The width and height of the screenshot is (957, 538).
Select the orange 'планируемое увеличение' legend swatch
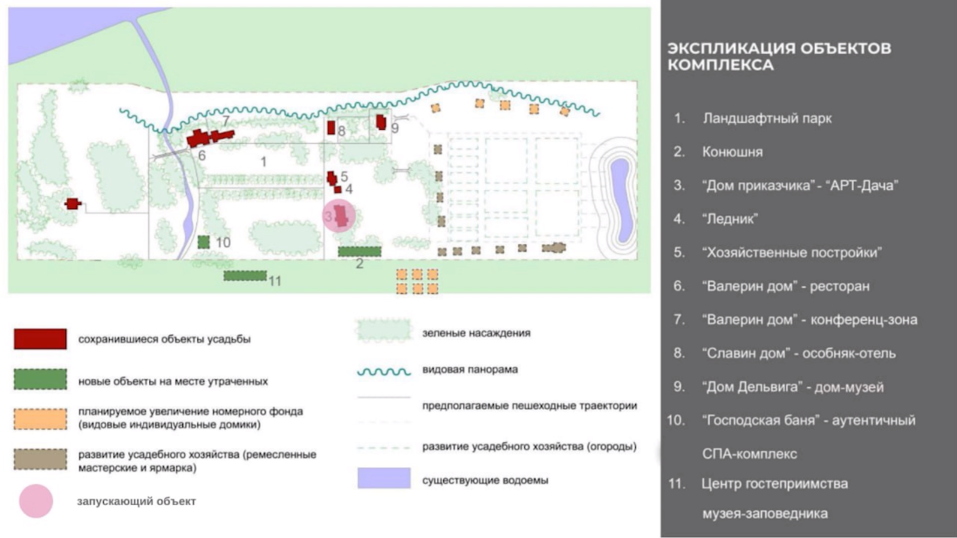tap(40, 418)
